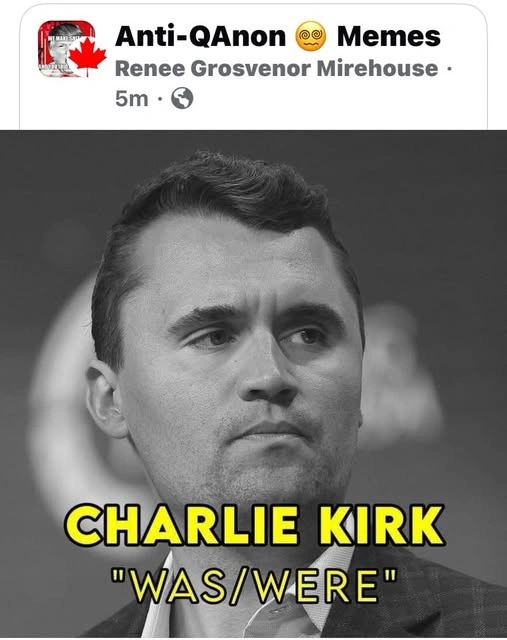The width and height of the screenshot is (507, 640).
Task: Open the black-and-white post photo
Action: tap(254, 384)
